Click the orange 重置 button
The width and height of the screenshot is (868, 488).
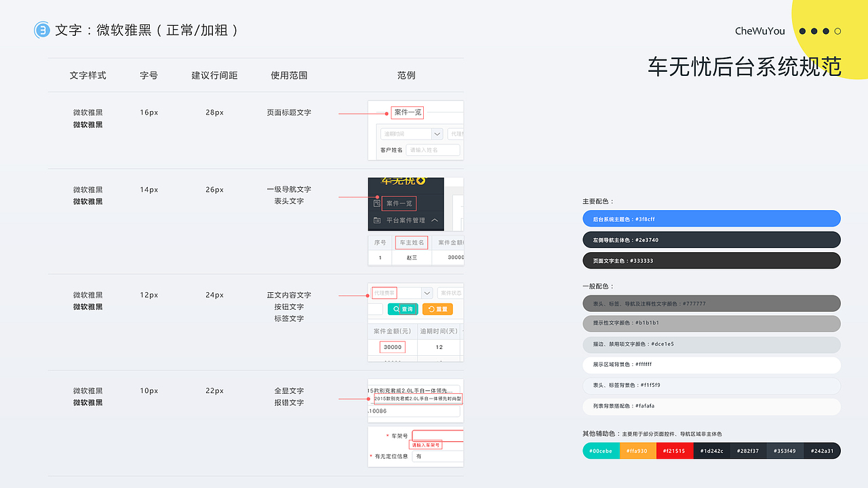[x=437, y=309]
